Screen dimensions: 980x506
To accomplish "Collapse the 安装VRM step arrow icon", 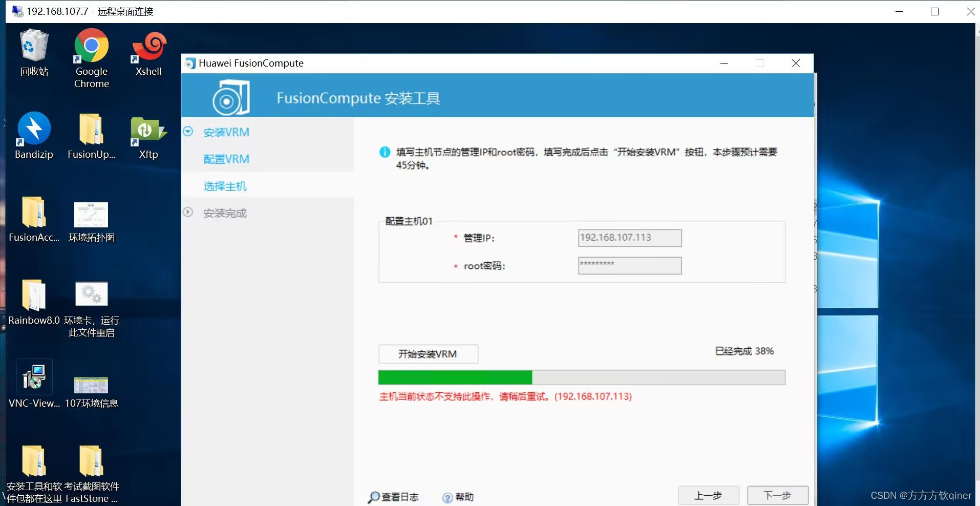I will 188,132.
